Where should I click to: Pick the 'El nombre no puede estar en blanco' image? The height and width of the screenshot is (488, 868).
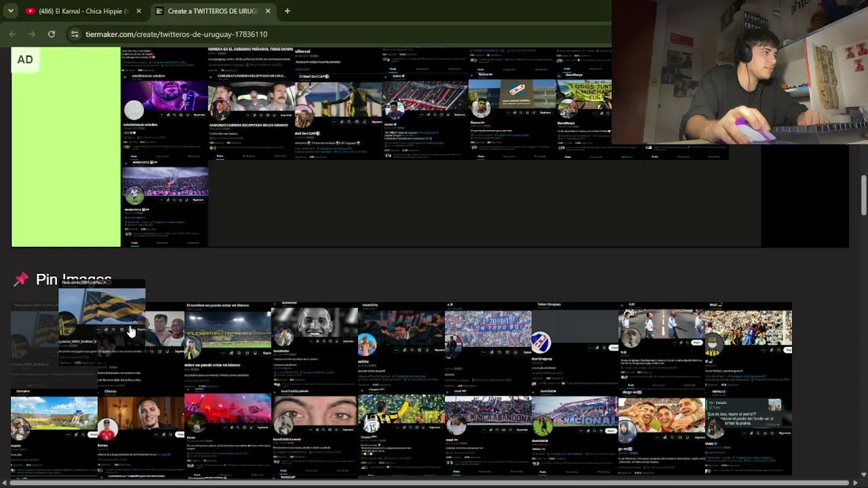[x=228, y=346]
